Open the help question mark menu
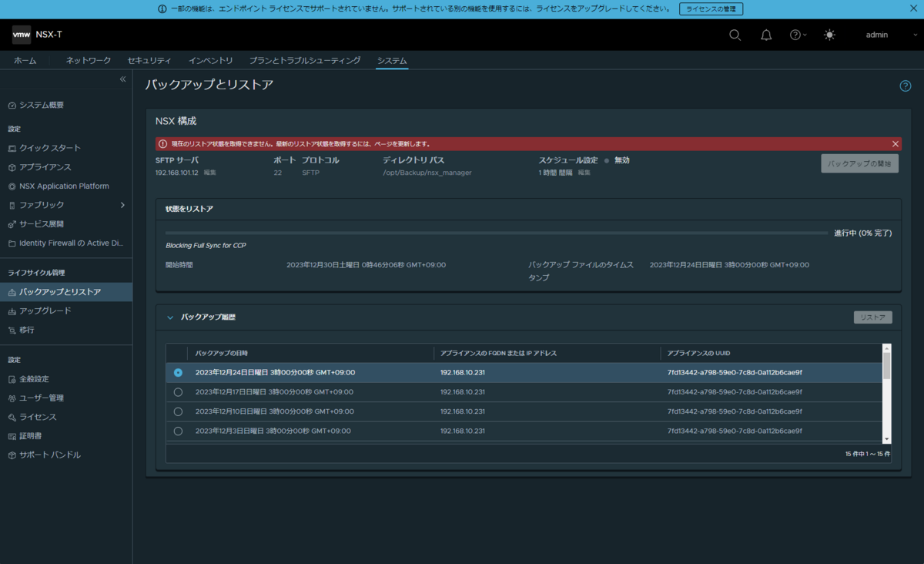Screen dimensions: 924x564 pos(798,35)
